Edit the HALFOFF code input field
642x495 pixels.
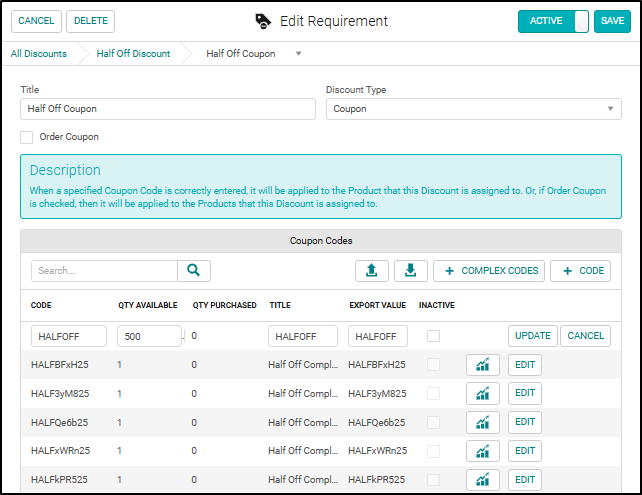click(69, 337)
